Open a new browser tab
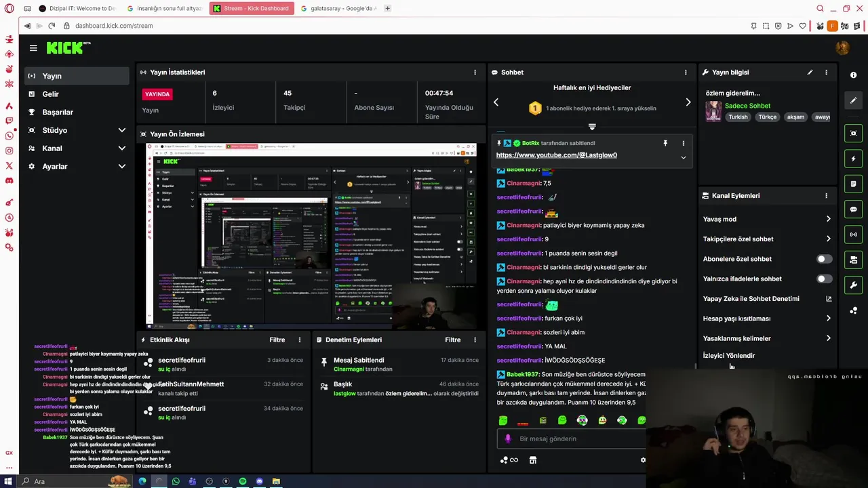Screen dimensions: 868x488 387,8
